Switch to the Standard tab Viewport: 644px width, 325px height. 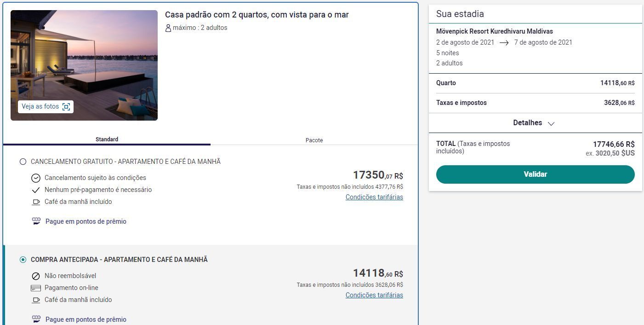coord(107,139)
